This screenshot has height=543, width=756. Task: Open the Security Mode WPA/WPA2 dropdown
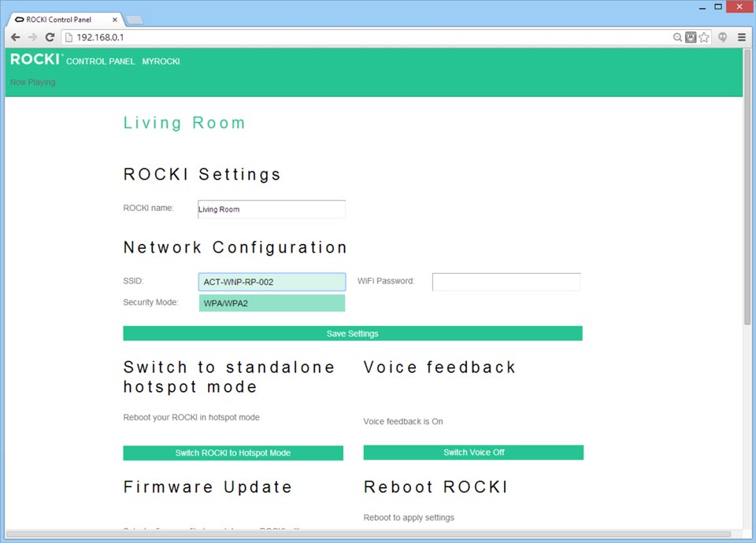(272, 303)
